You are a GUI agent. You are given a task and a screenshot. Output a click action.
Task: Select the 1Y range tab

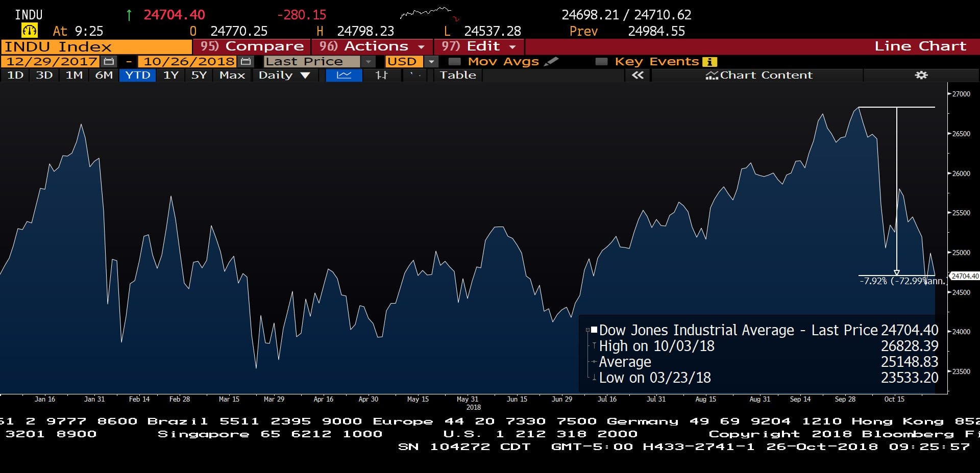(171, 75)
